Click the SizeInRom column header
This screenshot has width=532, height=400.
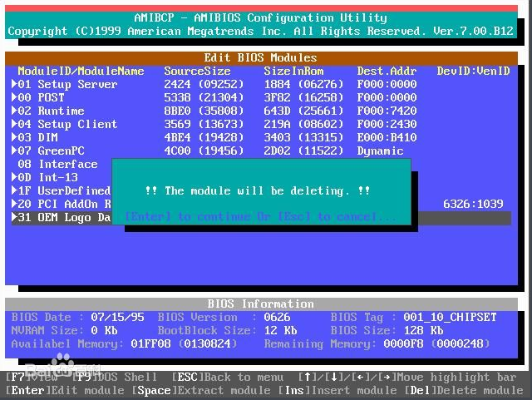293,71
